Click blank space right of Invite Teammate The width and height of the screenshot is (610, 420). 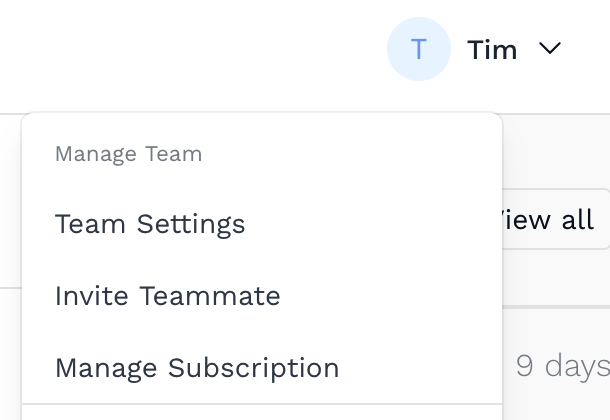point(389,296)
